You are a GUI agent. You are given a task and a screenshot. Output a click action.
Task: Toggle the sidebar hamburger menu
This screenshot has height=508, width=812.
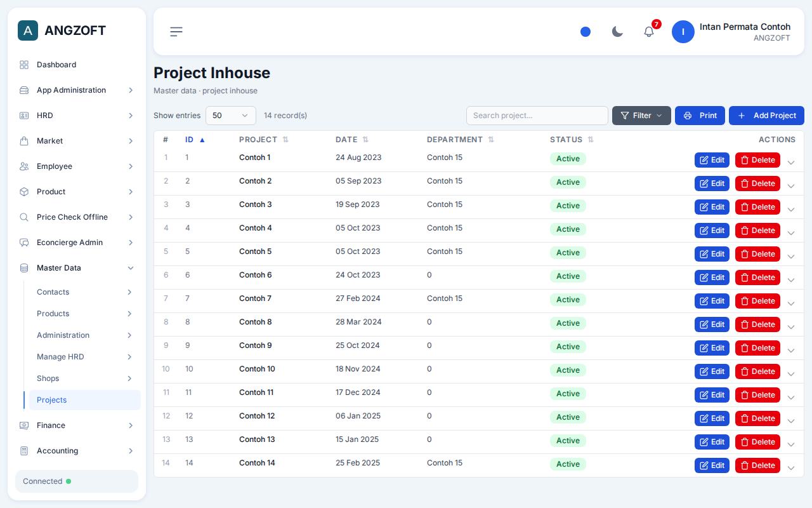pyautogui.click(x=176, y=32)
